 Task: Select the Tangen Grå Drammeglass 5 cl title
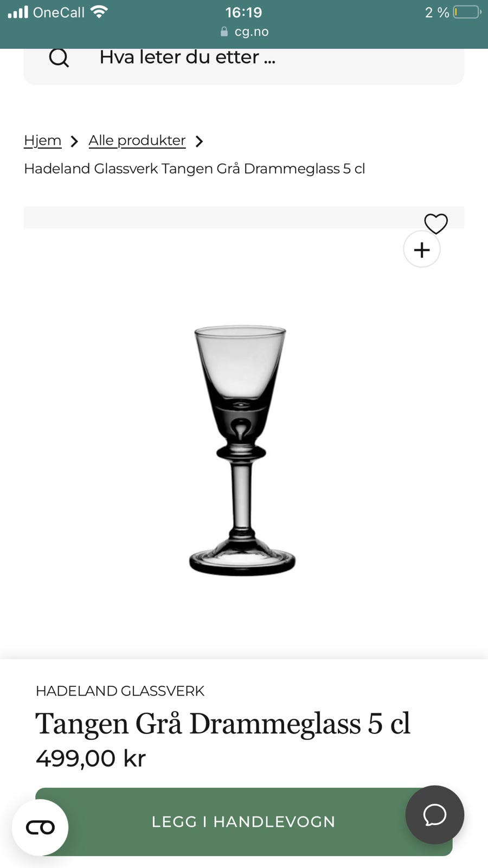223,724
